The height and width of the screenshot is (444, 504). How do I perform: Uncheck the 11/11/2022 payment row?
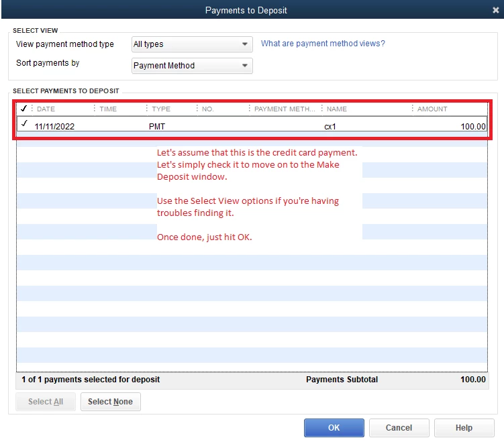(x=24, y=123)
